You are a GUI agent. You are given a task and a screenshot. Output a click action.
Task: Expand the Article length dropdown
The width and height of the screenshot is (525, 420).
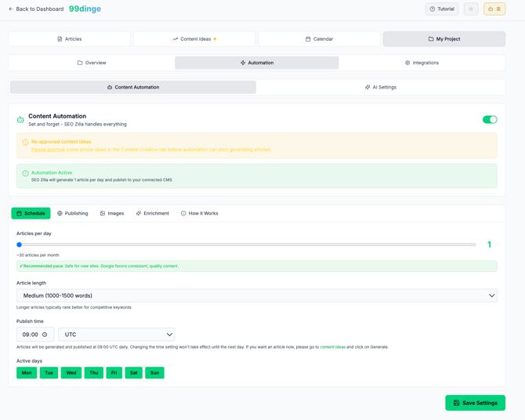point(256,295)
